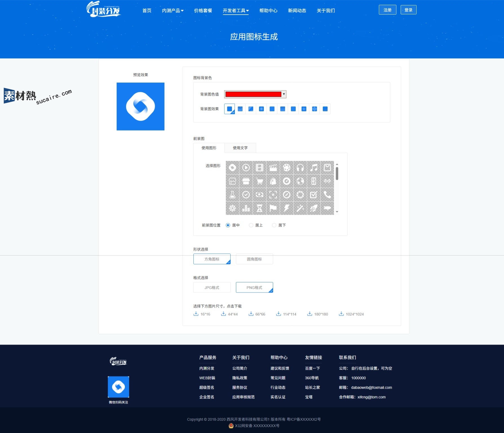
Task: Choose PNG格式 format option
Action: [x=254, y=287]
